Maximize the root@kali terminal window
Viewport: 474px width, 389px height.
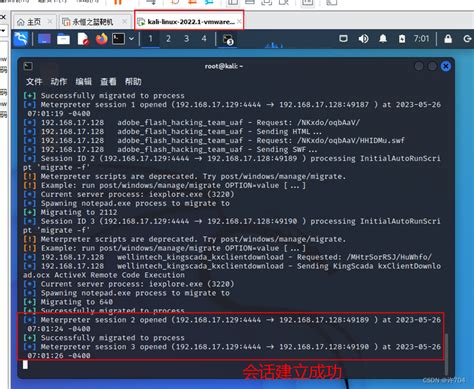coord(432,66)
